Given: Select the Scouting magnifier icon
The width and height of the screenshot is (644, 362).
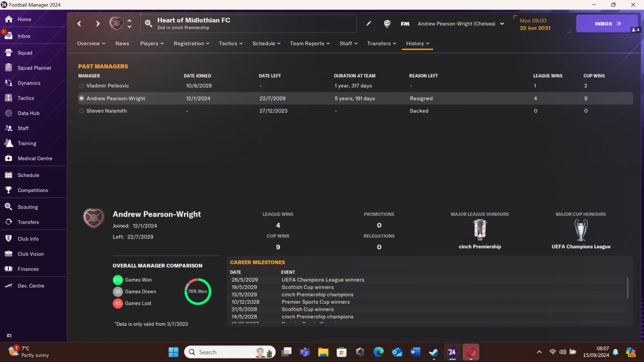Looking at the screenshot, I should point(9,207).
